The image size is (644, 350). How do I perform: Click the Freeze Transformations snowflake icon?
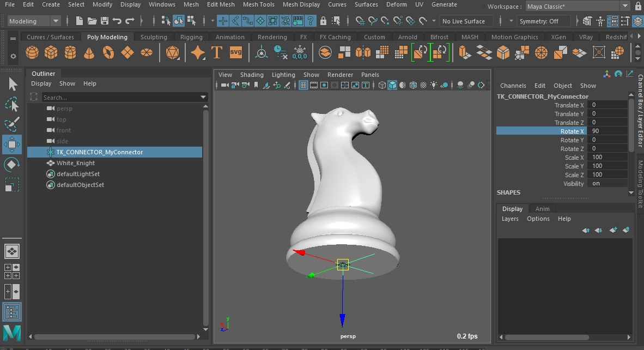pyautogui.click(x=300, y=52)
